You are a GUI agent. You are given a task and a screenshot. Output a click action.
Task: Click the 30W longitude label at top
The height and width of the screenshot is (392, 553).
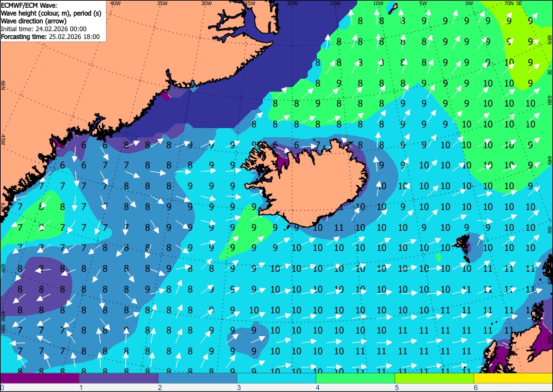click(x=206, y=3)
